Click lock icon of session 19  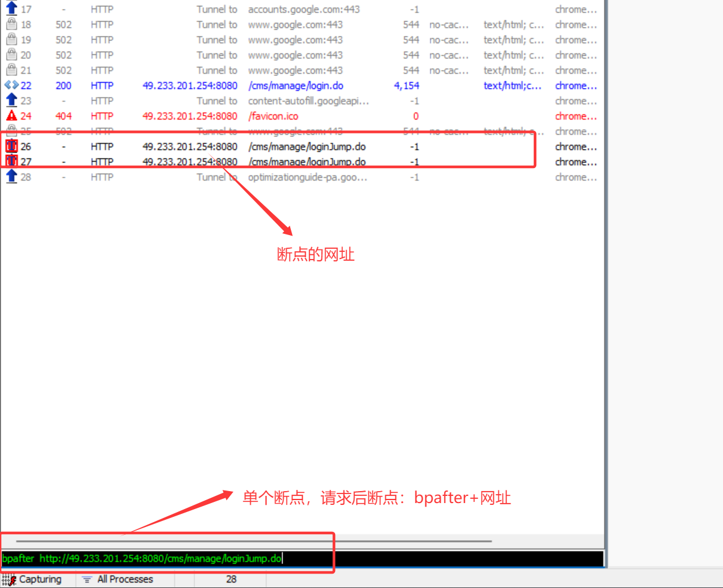tap(11, 39)
